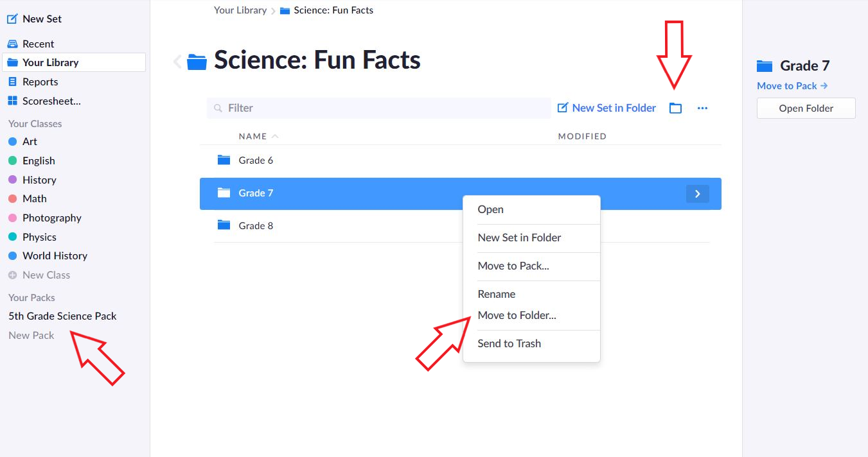Click the Physics class teal dot
This screenshot has height=457, width=868.
[x=12, y=237]
